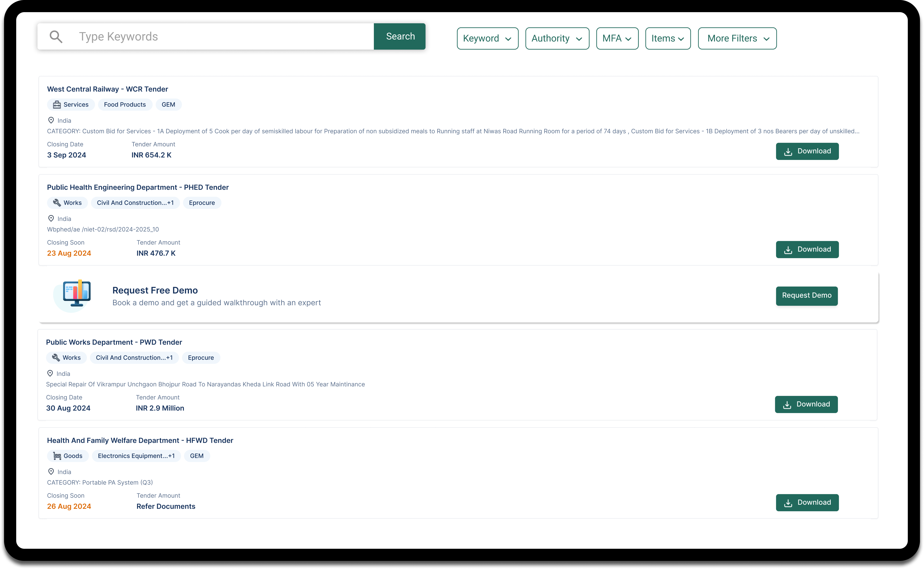Click the closing date 30 Aug 2024
The width and height of the screenshot is (924, 569).
pyautogui.click(x=68, y=408)
